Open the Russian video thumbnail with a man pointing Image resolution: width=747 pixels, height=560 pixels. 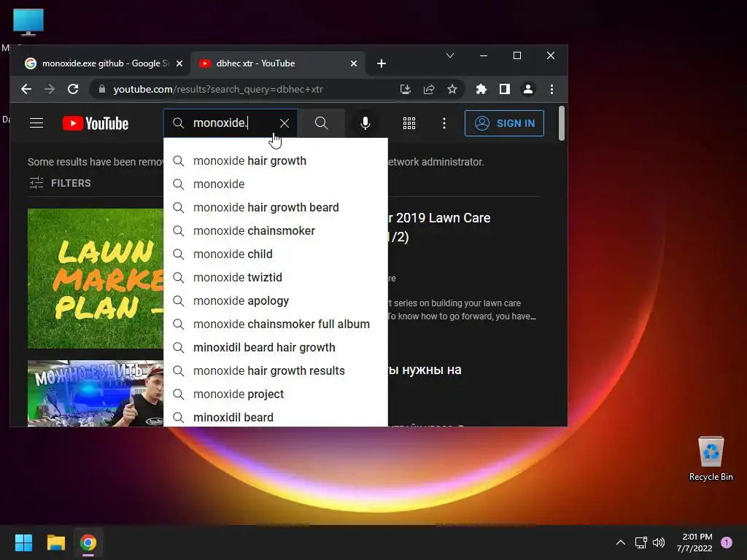pos(96,393)
